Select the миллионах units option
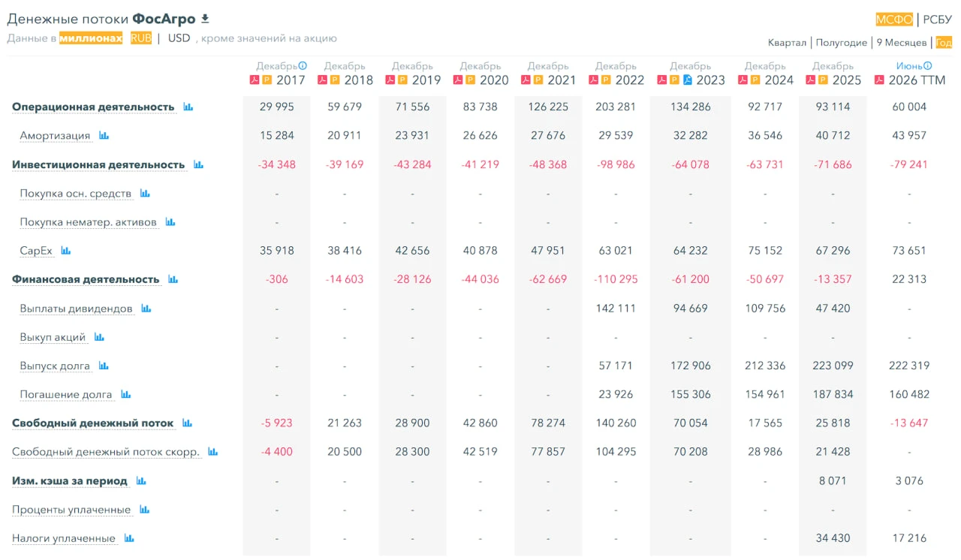 [91, 38]
